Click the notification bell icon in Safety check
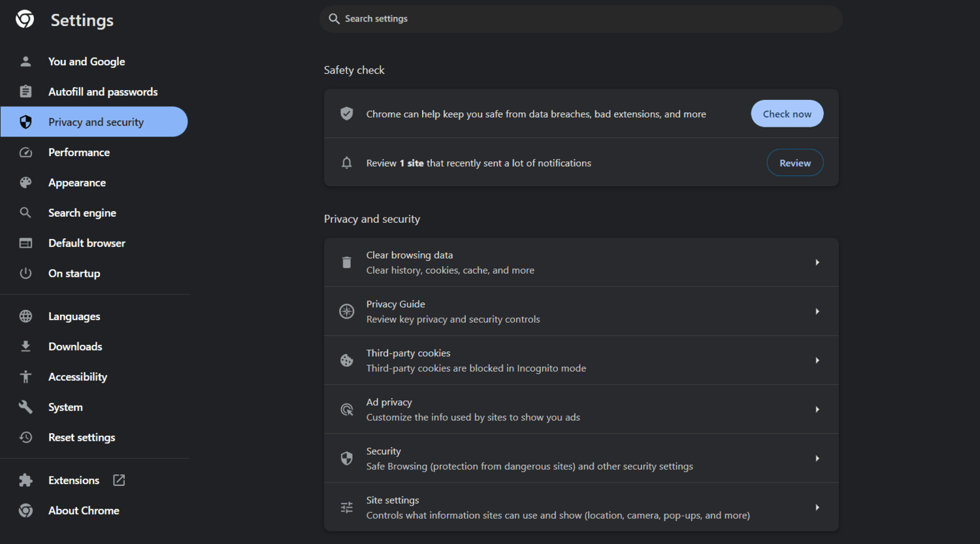Viewport: 980px width, 544px height. coord(347,163)
